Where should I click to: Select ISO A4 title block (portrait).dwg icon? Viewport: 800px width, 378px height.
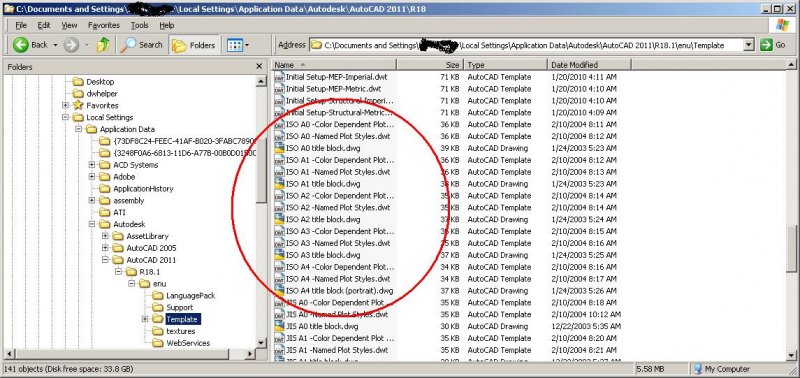point(279,291)
